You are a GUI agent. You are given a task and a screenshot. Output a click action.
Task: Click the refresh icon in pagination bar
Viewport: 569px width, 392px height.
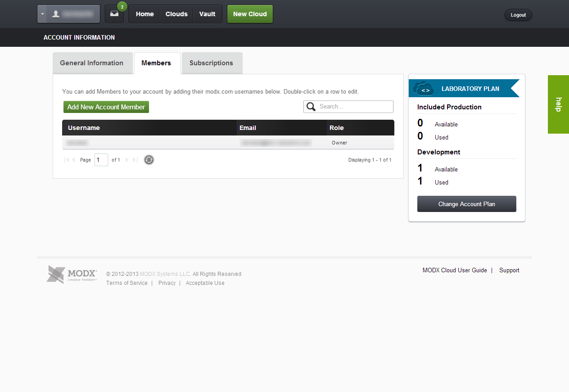click(x=149, y=160)
